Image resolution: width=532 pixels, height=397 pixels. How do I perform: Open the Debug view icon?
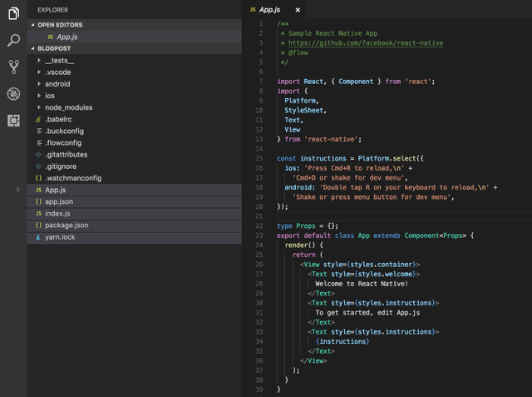point(13,94)
